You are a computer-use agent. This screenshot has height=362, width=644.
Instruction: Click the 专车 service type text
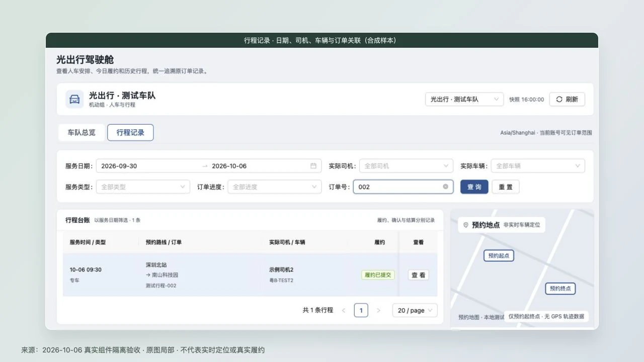point(74,280)
